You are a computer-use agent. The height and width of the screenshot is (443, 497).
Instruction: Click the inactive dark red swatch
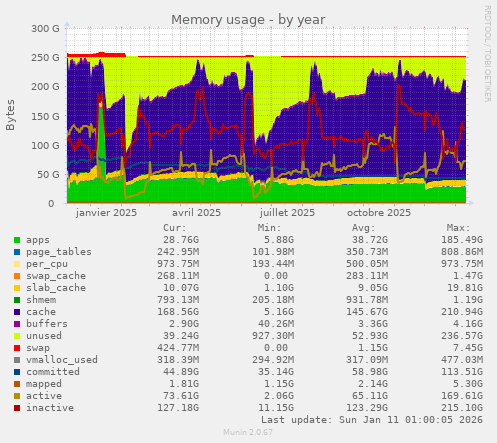pos(17,408)
